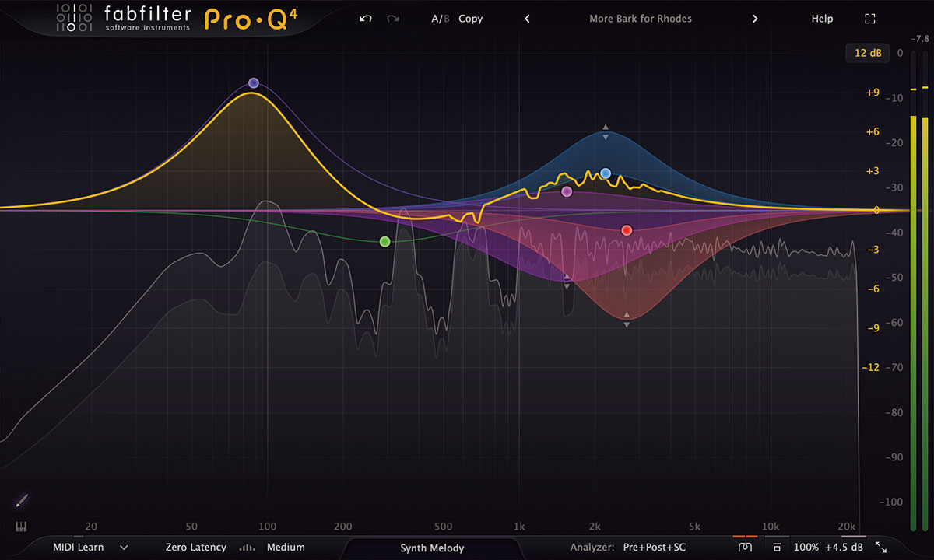Click the magenta band's lower dynamic range arrows
Screen dimensions: 934x560
[x=567, y=281]
